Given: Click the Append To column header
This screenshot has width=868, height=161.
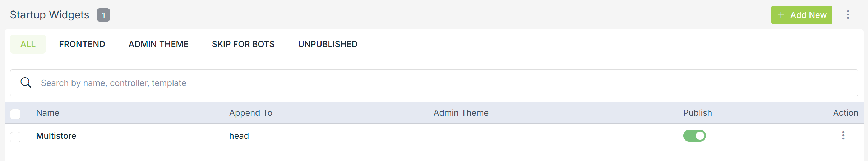Looking at the screenshot, I should tap(251, 113).
